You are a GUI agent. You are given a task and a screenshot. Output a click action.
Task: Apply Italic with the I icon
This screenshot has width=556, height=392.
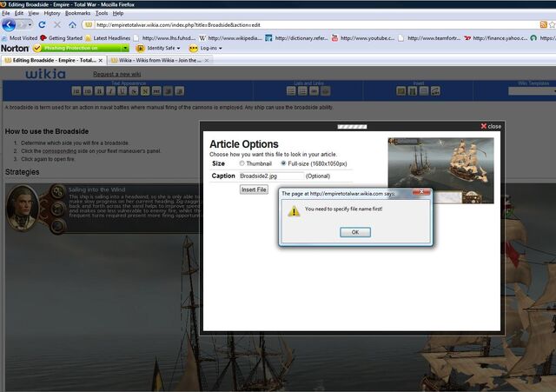click(x=110, y=91)
